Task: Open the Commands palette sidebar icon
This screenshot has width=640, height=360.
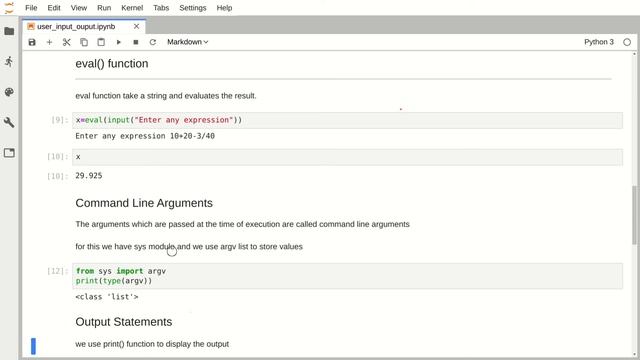Action: pyautogui.click(x=9, y=92)
